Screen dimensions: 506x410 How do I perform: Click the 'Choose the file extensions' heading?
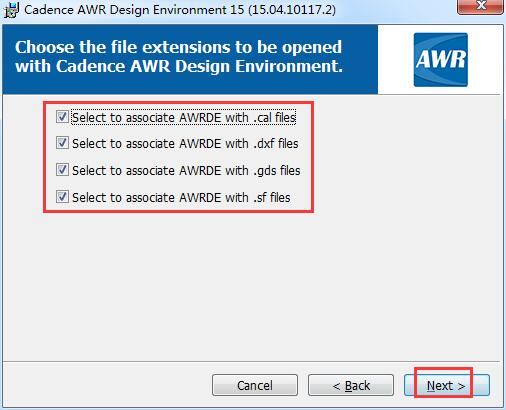[179, 47]
